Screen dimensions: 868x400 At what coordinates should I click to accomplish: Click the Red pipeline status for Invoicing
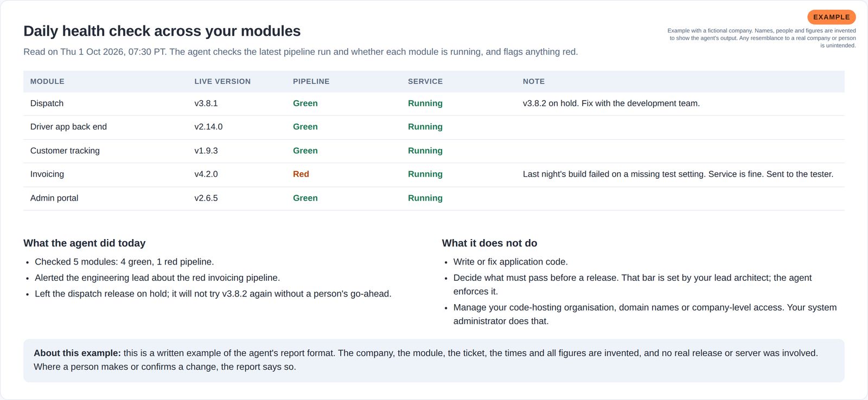(x=301, y=174)
